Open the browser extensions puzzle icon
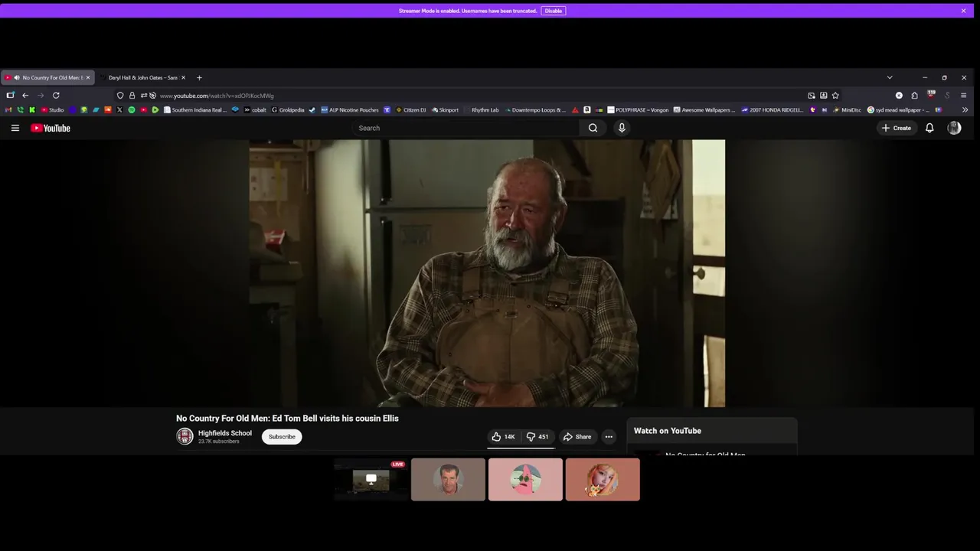Image resolution: width=980 pixels, height=551 pixels. pyautogui.click(x=914, y=96)
